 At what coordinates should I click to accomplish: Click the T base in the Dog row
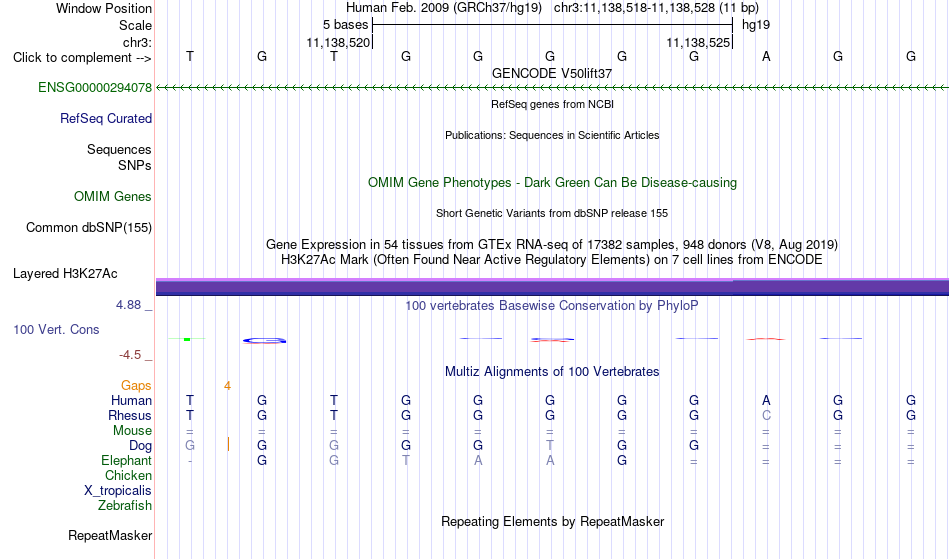tap(550, 445)
